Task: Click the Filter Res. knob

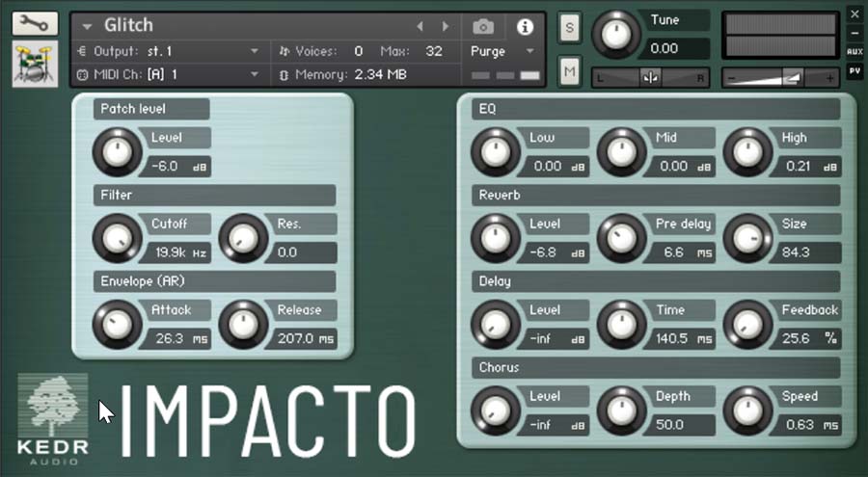Action: [x=244, y=239]
